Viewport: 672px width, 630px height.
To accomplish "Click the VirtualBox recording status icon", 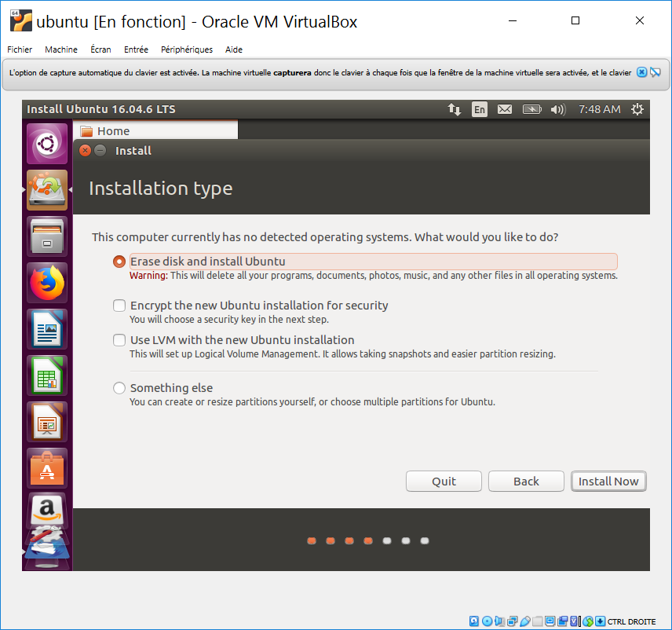I will pos(562,621).
